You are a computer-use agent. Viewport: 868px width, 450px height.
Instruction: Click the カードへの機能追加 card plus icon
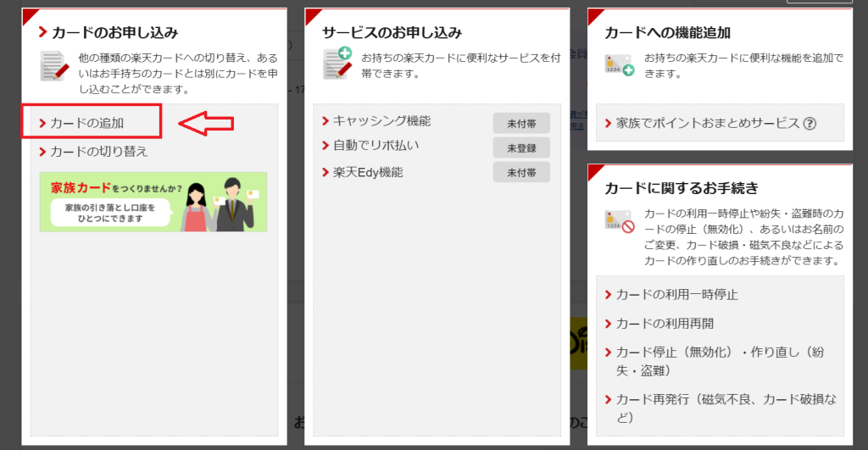point(619,65)
